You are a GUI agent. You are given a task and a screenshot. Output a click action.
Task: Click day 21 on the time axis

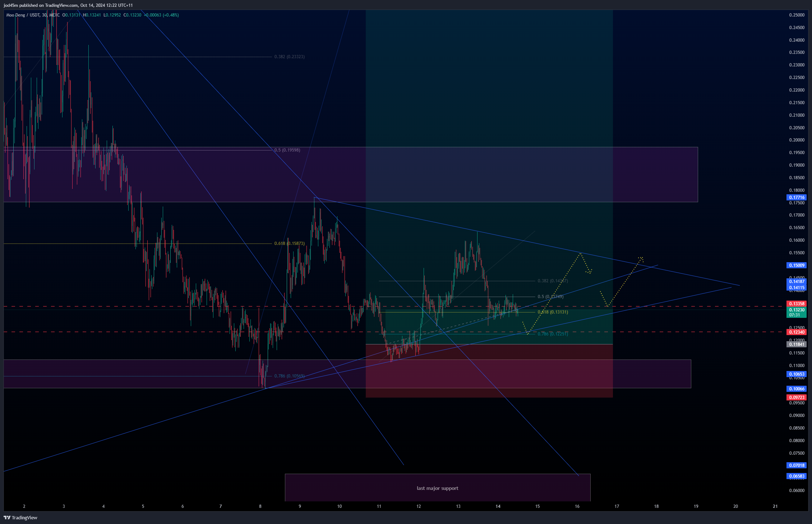tap(775, 506)
